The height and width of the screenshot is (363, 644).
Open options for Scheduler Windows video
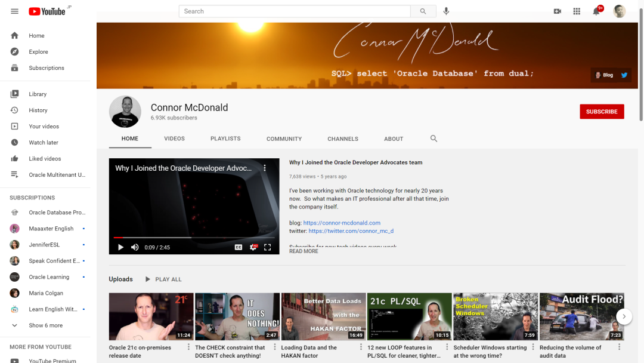pyautogui.click(x=533, y=347)
